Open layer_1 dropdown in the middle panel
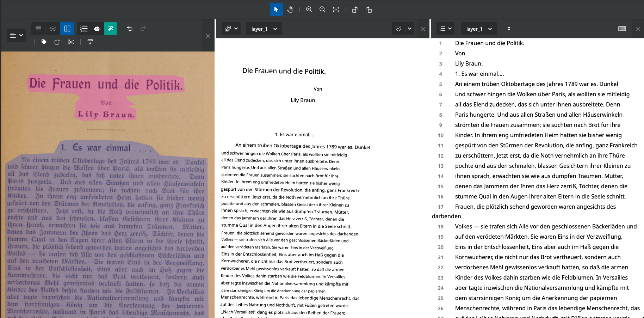644x318 pixels. click(x=264, y=29)
